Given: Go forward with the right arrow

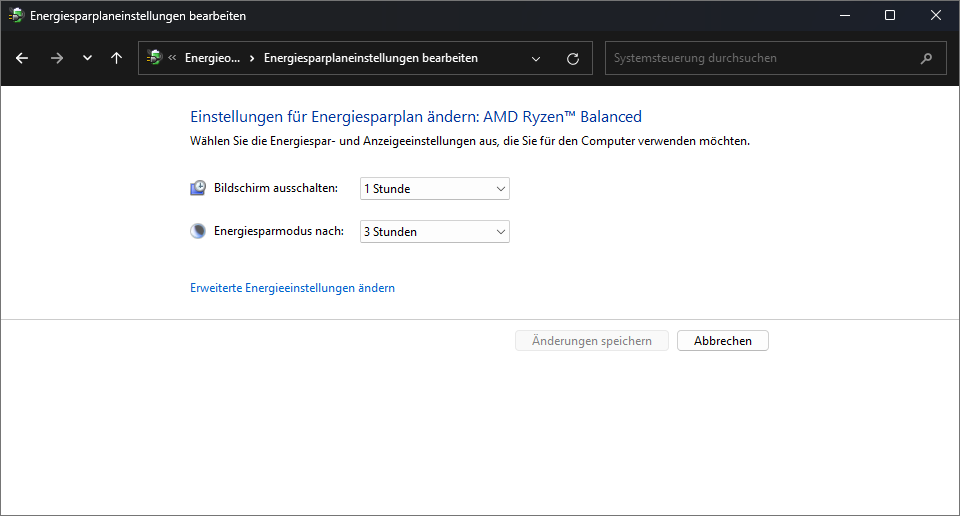Looking at the screenshot, I should coord(57,58).
